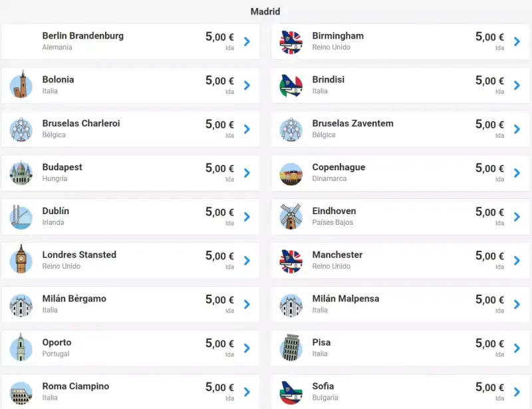Click the leaning tower icon for Pisa

pyautogui.click(x=291, y=348)
